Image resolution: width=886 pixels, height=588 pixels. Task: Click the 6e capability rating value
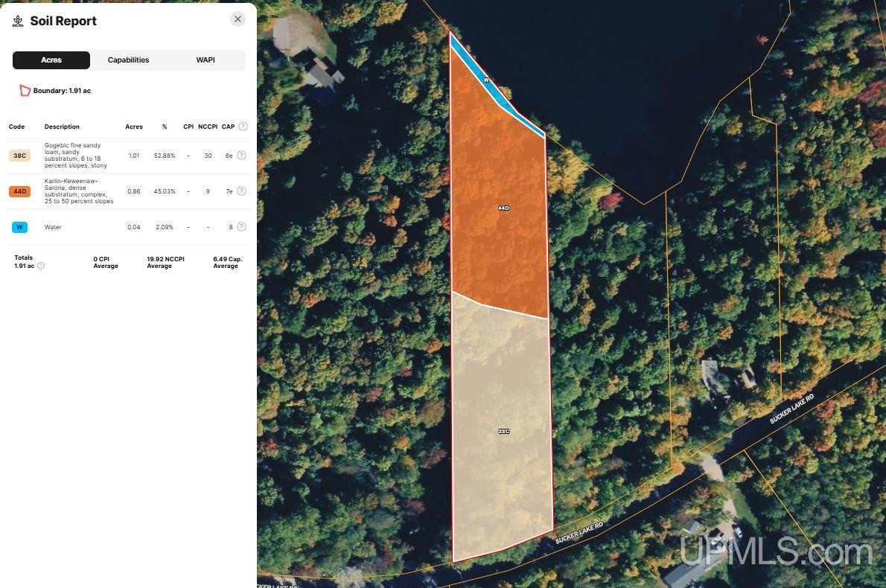pos(229,155)
